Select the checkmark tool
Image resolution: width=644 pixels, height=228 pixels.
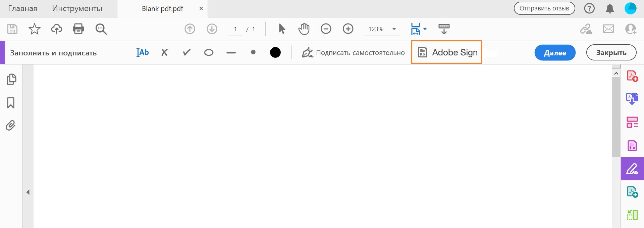tap(187, 52)
